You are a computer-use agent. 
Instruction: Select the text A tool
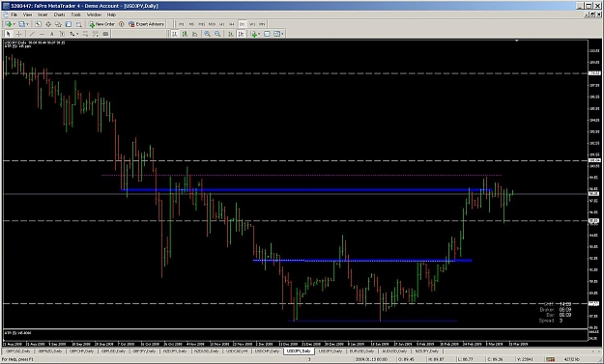[51, 34]
